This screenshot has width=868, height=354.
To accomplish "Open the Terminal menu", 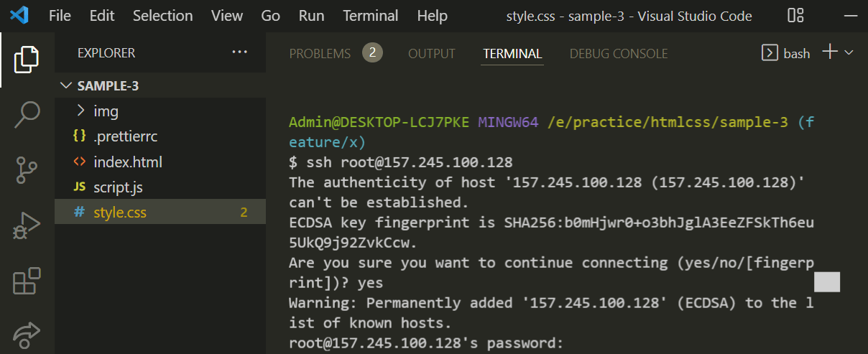I will point(370,16).
